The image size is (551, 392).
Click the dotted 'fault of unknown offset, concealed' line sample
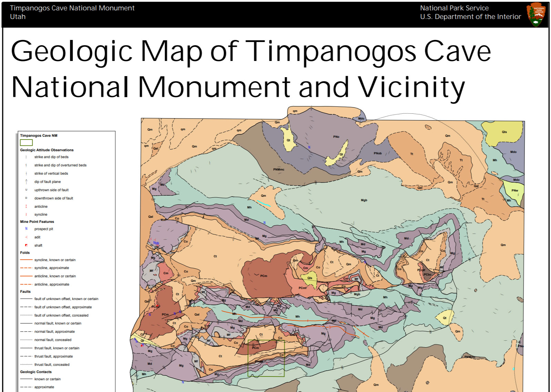(26, 315)
